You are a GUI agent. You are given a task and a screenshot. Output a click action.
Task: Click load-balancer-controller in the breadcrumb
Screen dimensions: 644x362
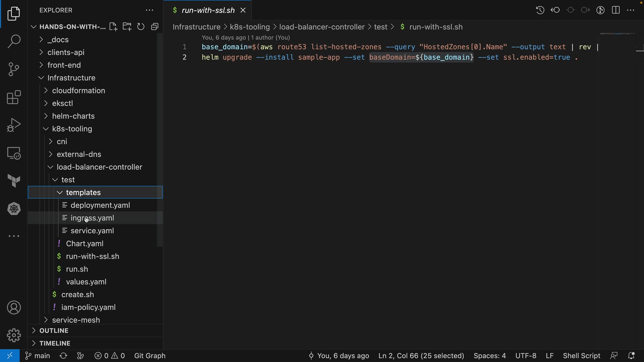click(x=322, y=27)
